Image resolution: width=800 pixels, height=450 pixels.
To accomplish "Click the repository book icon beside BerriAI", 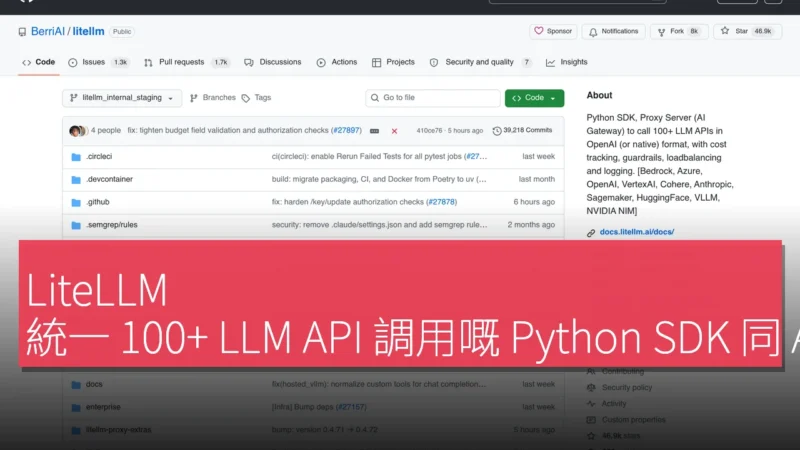I will (x=22, y=32).
